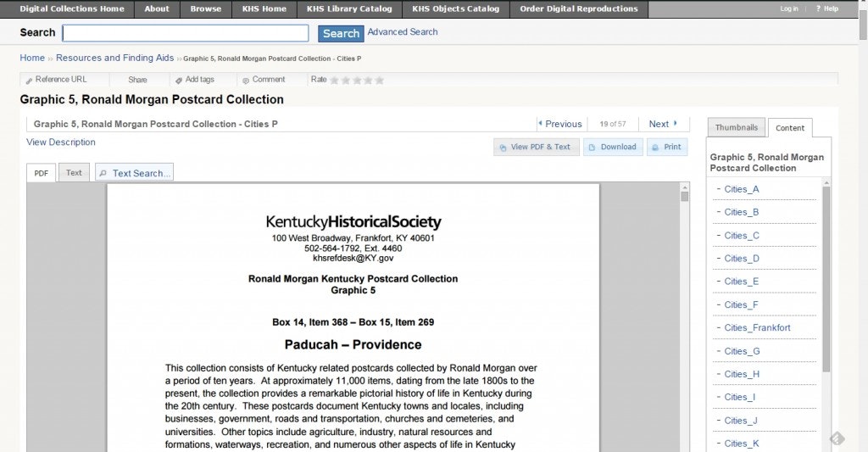
Task: Click the content list scrollbar
Action: click(826, 280)
